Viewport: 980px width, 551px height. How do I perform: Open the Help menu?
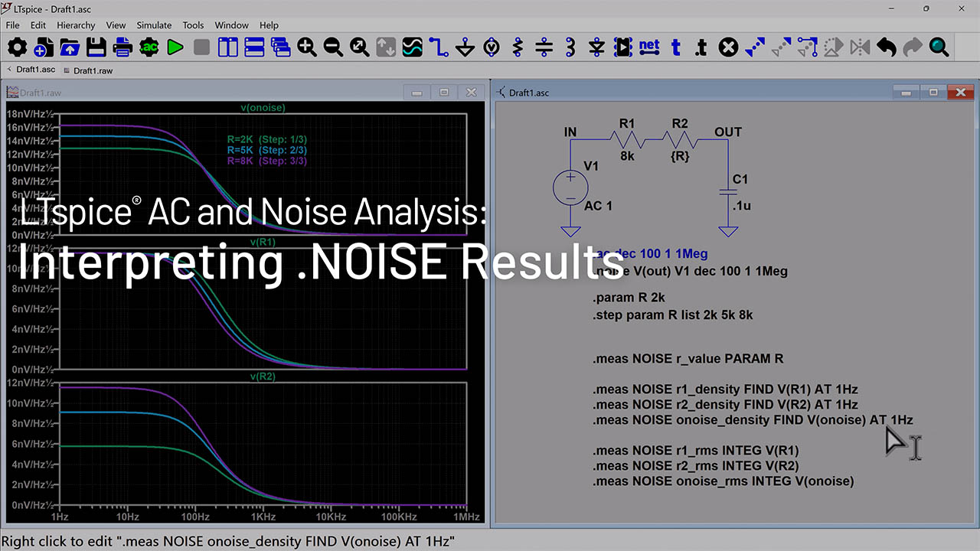269,25
